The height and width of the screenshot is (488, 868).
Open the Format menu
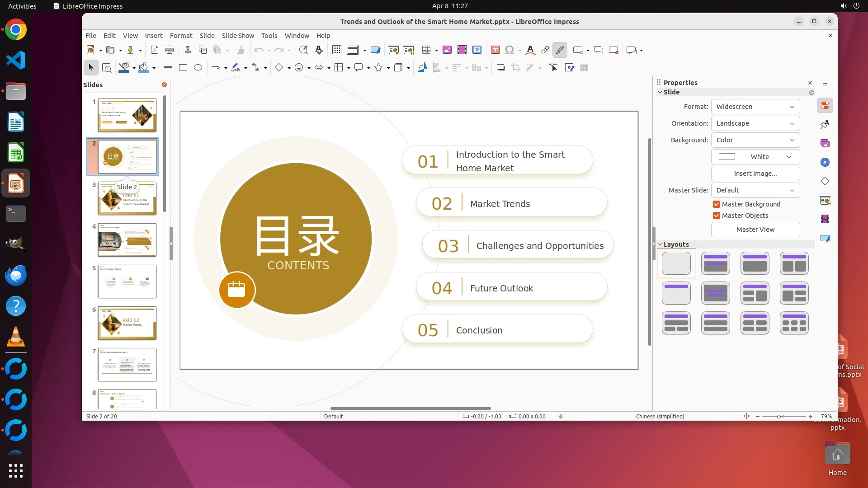pos(181,36)
